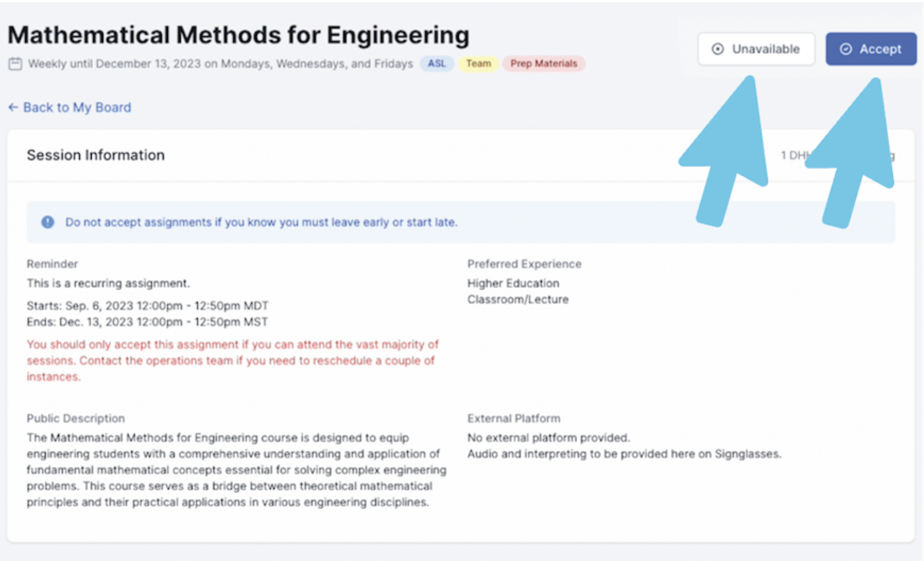Click the calendar icon beside the schedule

15,64
